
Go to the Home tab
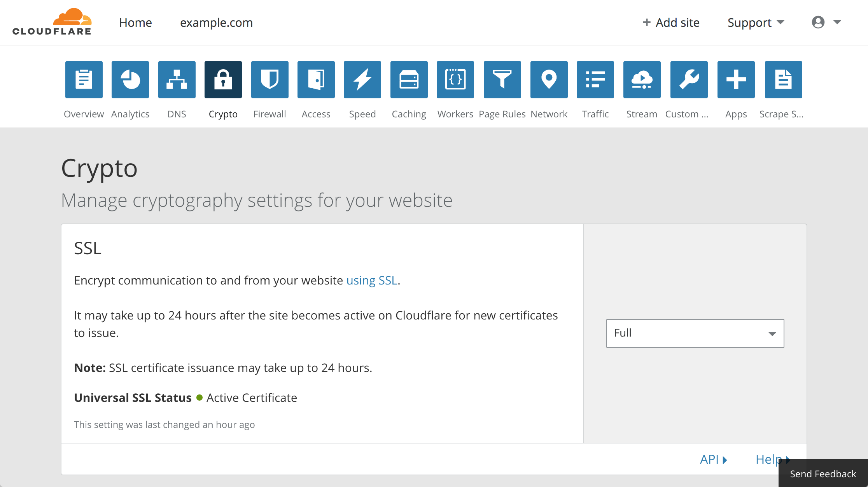coord(135,22)
